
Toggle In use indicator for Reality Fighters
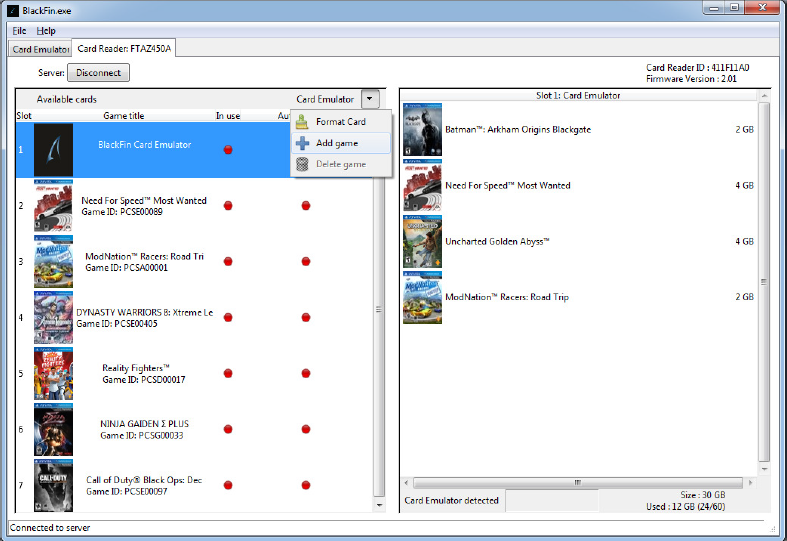tap(228, 373)
